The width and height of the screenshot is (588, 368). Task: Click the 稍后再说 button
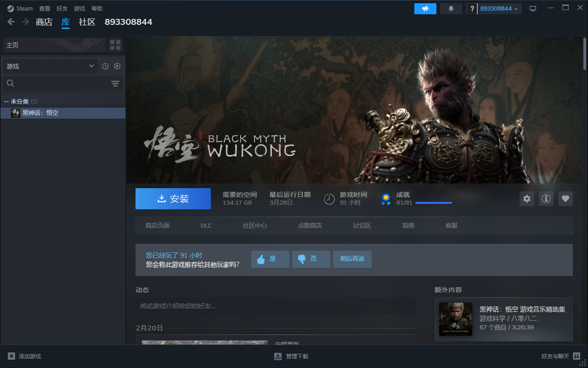[352, 259]
